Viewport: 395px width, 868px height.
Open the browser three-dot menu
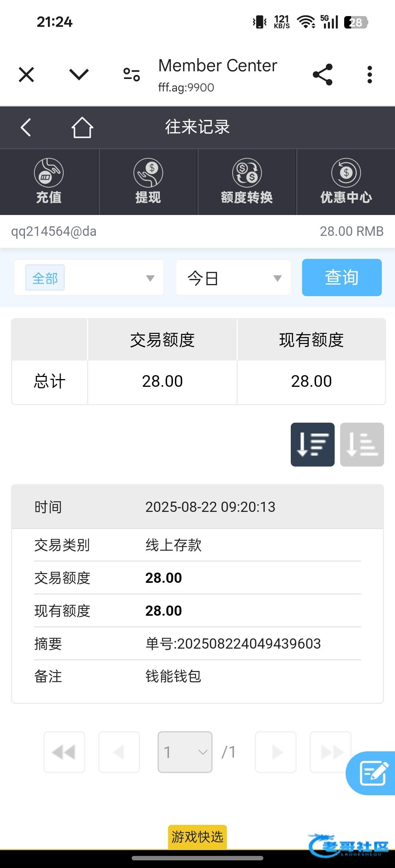(370, 75)
